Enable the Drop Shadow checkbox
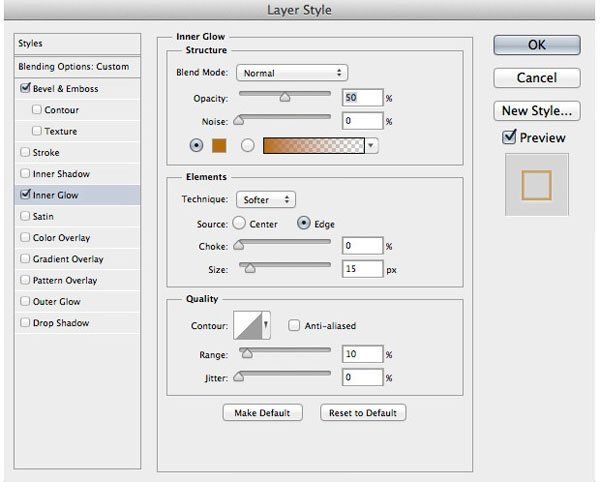 (25, 322)
